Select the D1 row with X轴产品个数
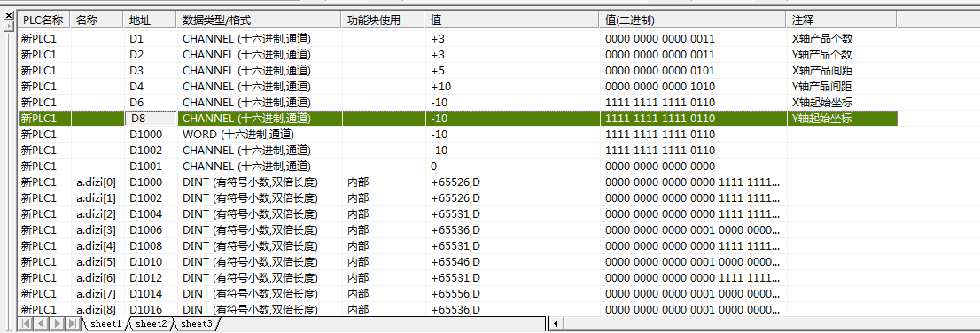 pos(457,38)
